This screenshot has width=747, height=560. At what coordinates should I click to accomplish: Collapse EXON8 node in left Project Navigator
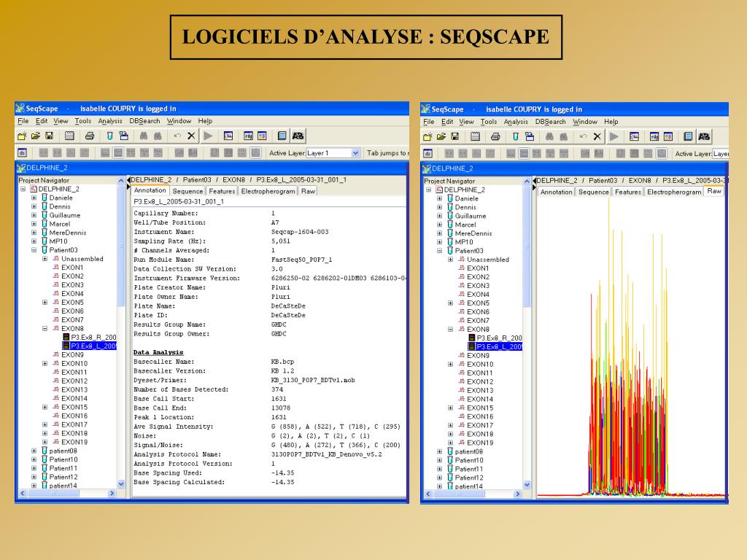coord(44,329)
